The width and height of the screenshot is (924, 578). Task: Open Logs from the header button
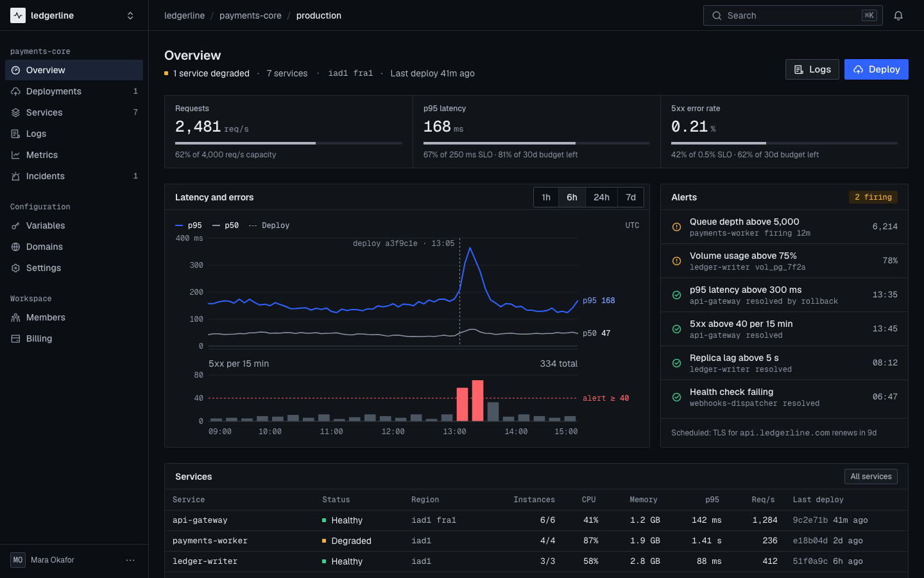pos(812,69)
